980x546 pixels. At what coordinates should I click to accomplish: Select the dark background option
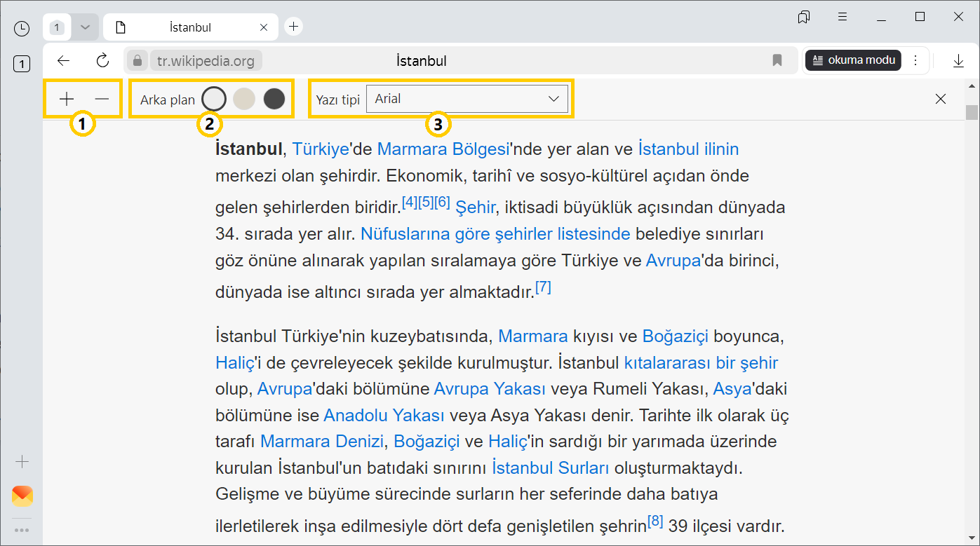coord(274,99)
